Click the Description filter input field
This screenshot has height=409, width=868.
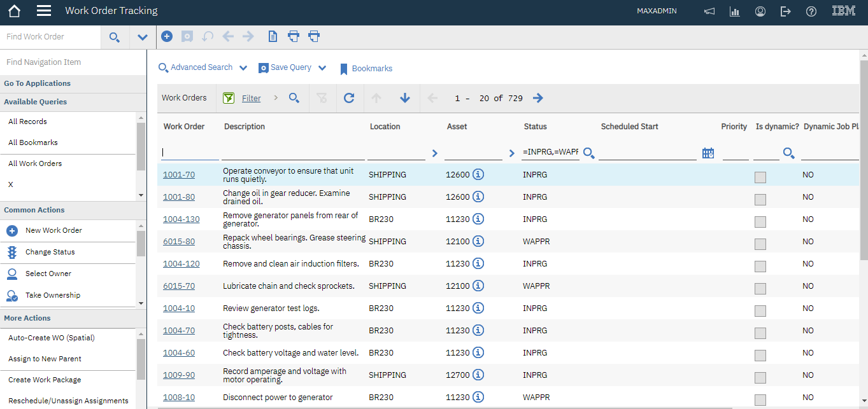coord(293,153)
